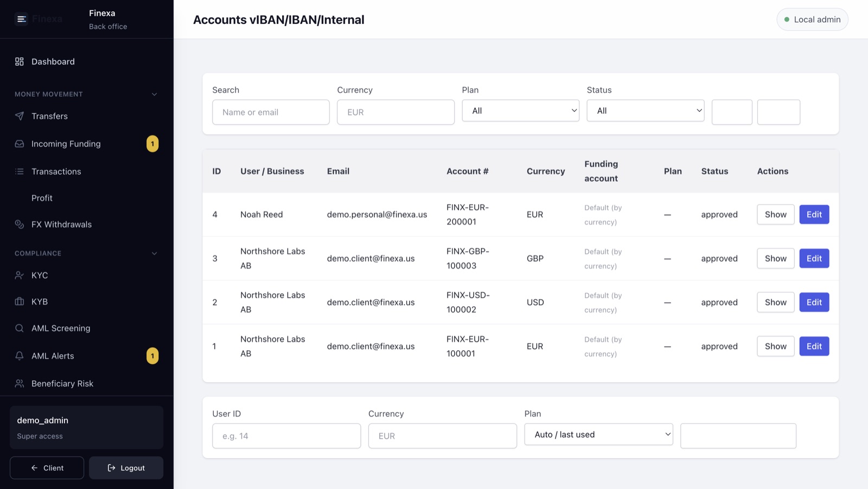The width and height of the screenshot is (868, 489).
Task: Click email demo.personal@finexa.us
Action: click(377, 215)
